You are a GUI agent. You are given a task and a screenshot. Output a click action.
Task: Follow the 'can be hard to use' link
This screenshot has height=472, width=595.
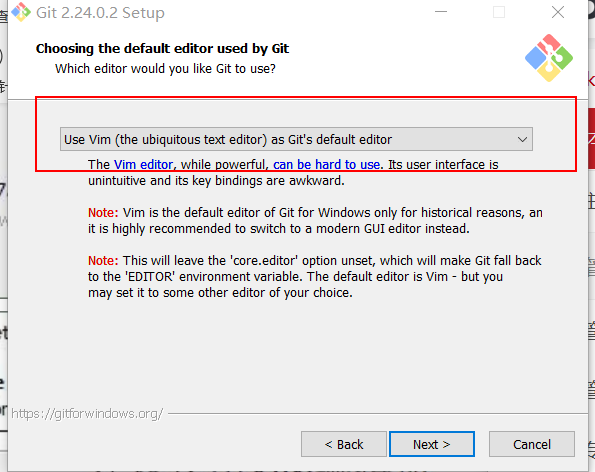point(326,164)
